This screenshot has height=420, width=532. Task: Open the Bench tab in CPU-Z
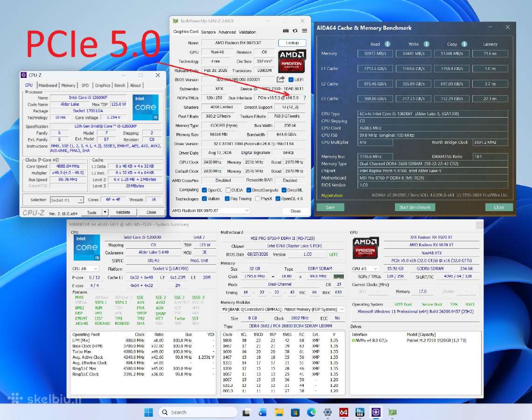(119, 85)
